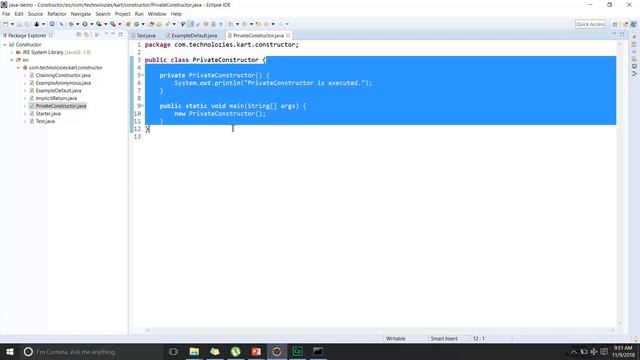
Task: Open File Explorer from taskbar
Action: tap(194, 351)
